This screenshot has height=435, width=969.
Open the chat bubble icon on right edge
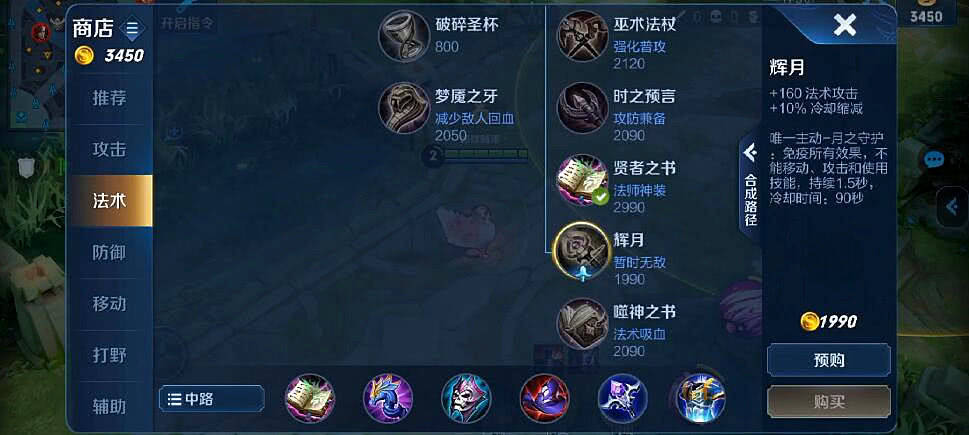pyautogui.click(x=933, y=160)
